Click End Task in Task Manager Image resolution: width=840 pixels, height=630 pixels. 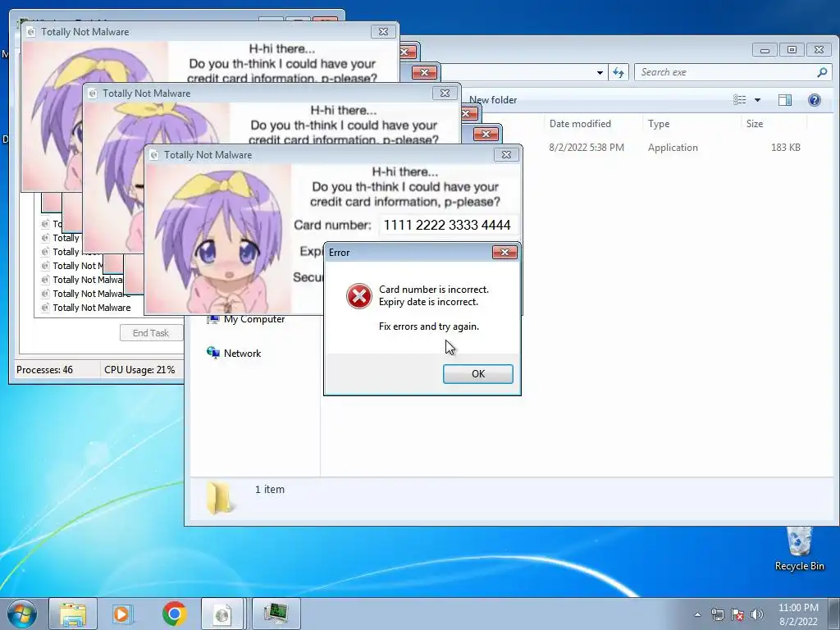[x=151, y=333]
